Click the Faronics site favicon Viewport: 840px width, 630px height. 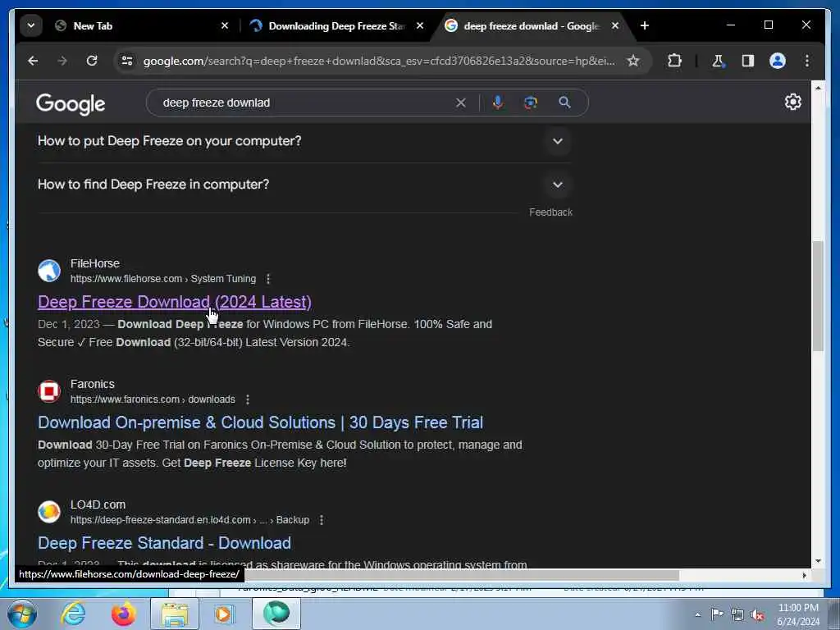[49, 391]
